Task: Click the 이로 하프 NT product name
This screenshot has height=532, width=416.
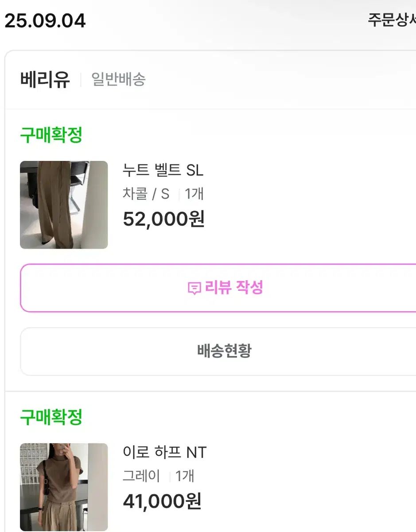Action: [164, 452]
